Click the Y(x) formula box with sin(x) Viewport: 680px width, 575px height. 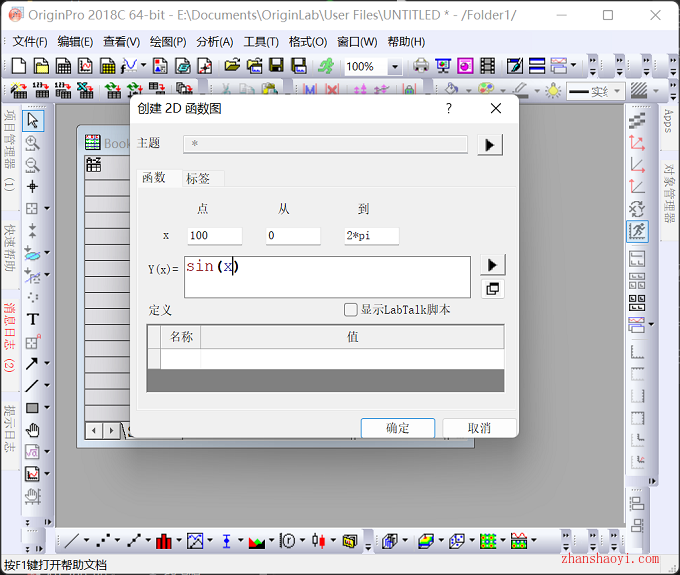[x=327, y=277]
